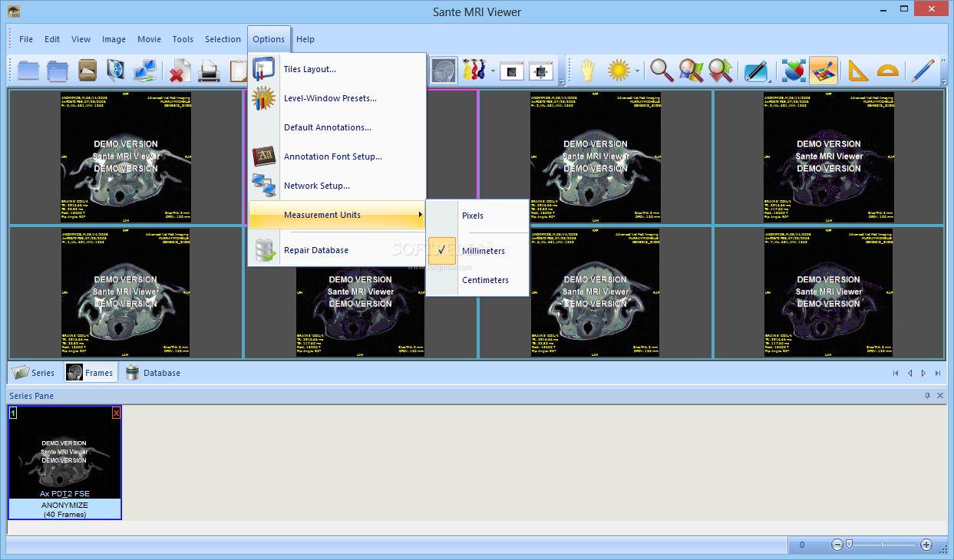
Task: Switch to the Frames tab
Action: pyautogui.click(x=89, y=373)
